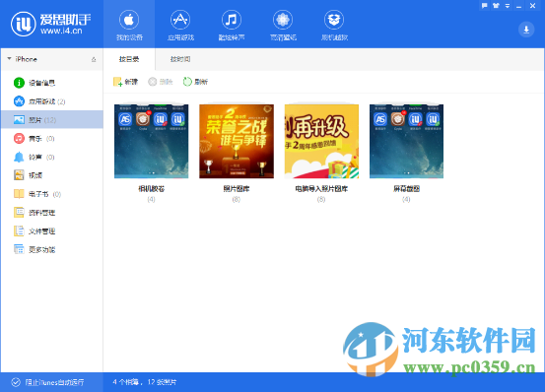Click the www.i4.cn website text
The height and width of the screenshot is (392, 545).
point(61,31)
